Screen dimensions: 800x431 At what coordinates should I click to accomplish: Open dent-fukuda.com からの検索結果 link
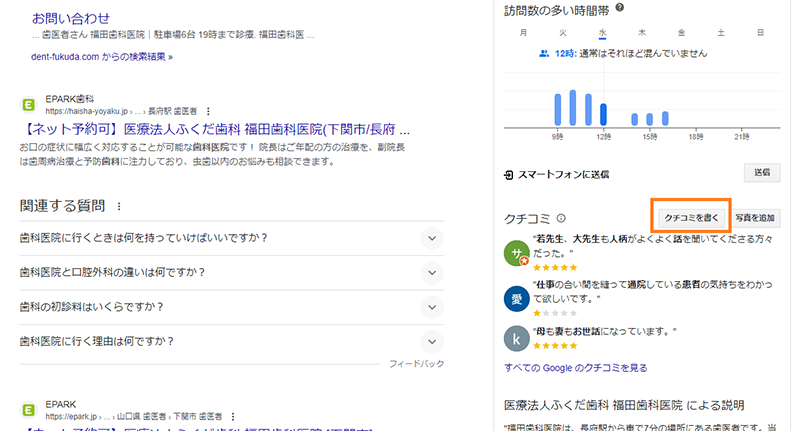(x=102, y=57)
